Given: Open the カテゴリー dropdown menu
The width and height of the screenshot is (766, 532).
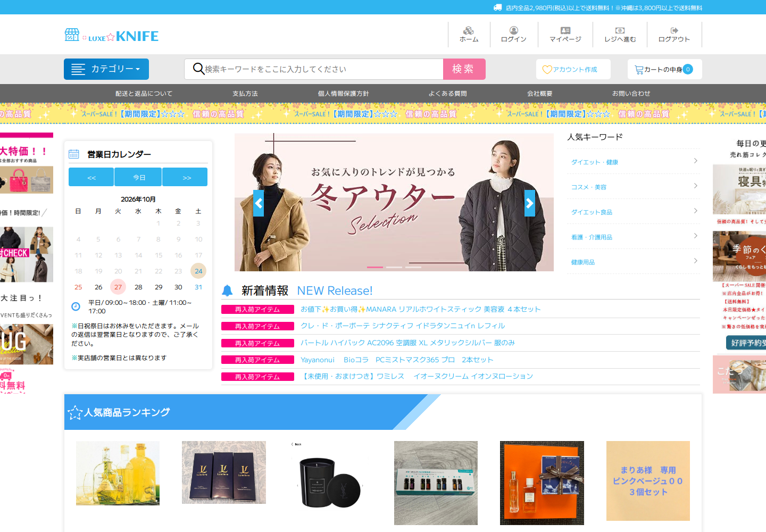Looking at the screenshot, I should click(106, 69).
